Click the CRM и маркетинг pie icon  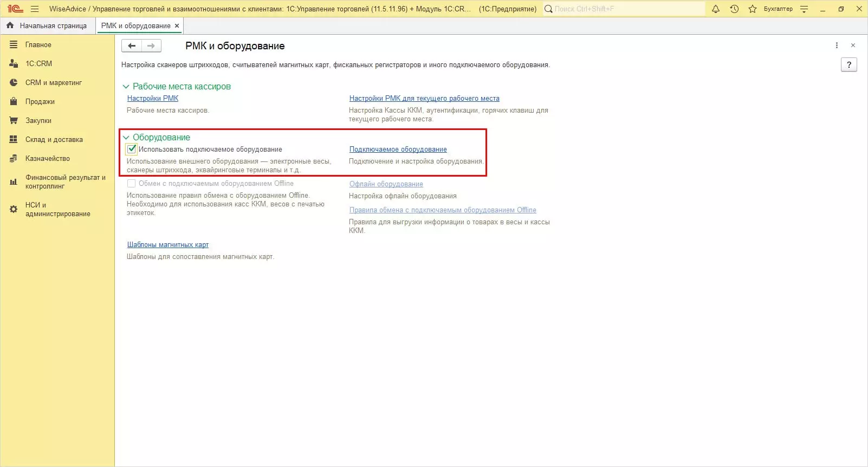coord(14,82)
